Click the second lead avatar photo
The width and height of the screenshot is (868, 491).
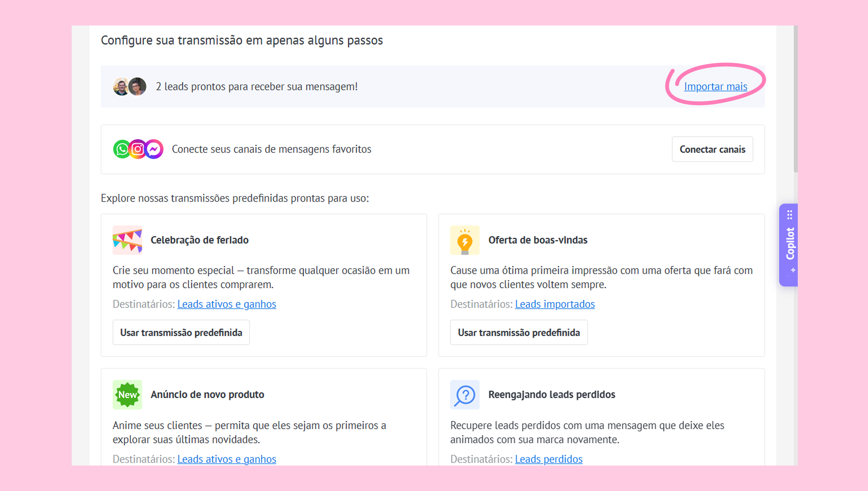tap(137, 87)
